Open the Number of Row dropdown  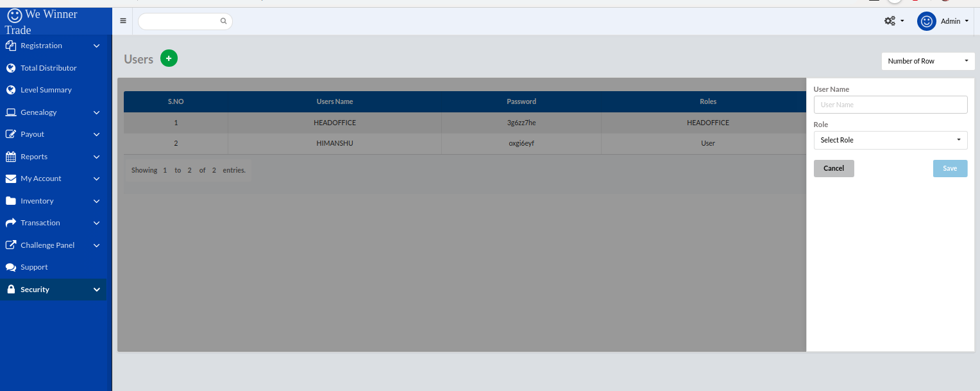coord(927,61)
